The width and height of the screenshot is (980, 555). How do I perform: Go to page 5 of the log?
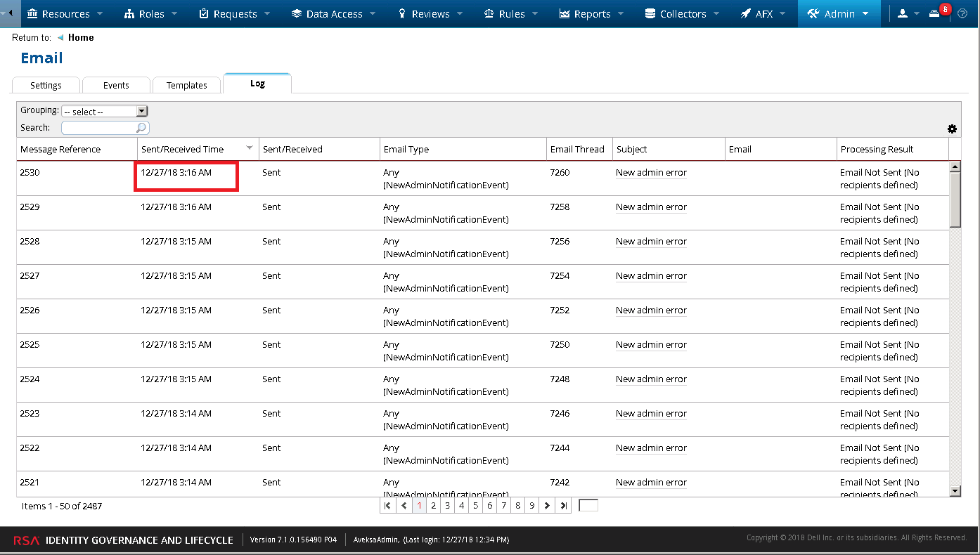click(x=475, y=505)
